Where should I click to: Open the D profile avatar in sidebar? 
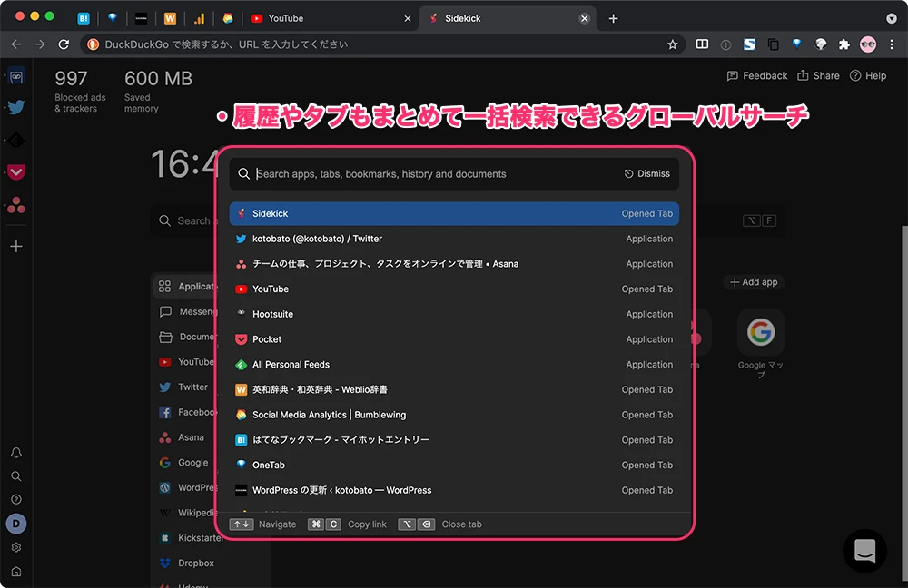[16, 524]
